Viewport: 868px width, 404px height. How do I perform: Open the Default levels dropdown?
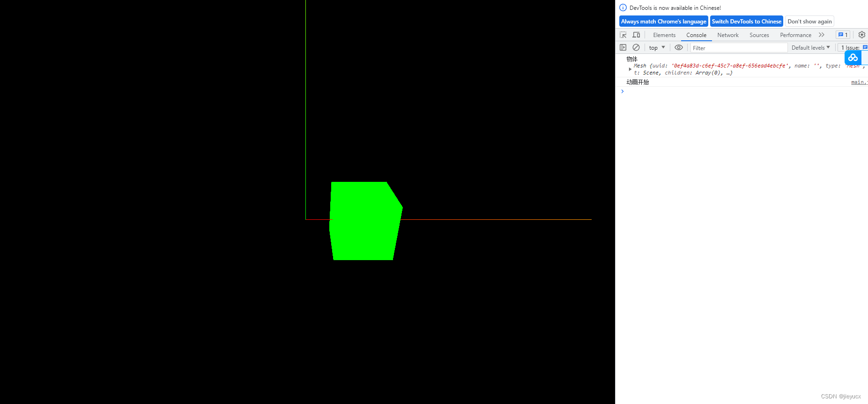click(x=811, y=47)
